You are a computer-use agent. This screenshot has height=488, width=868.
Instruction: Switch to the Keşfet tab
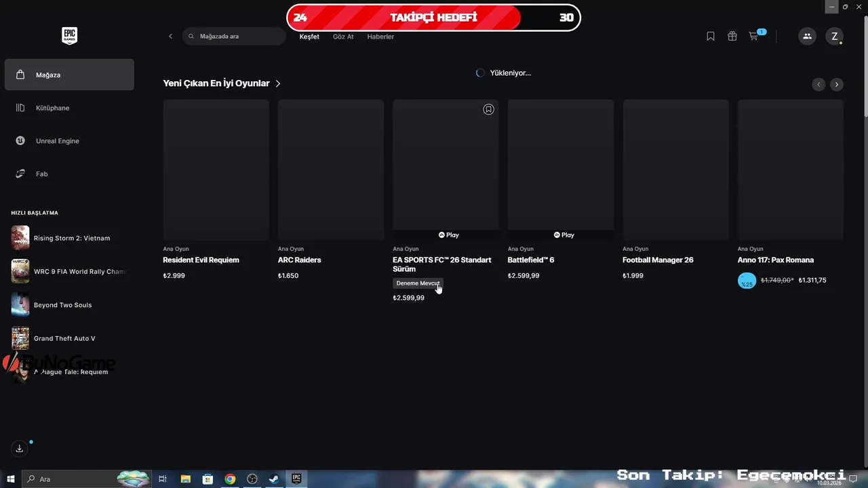(x=309, y=37)
